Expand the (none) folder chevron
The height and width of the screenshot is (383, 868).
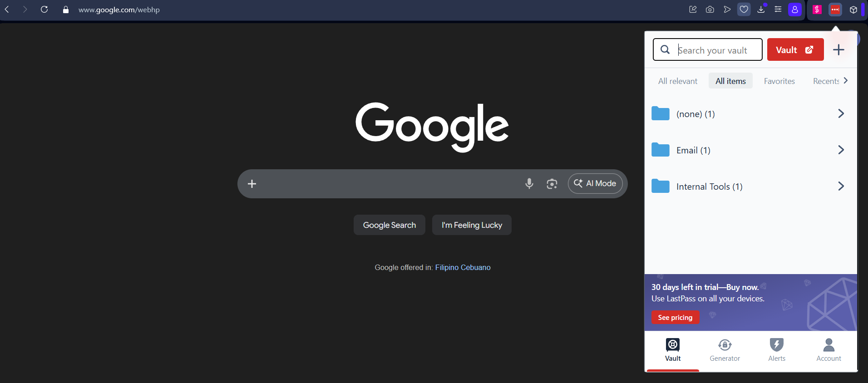tap(841, 113)
